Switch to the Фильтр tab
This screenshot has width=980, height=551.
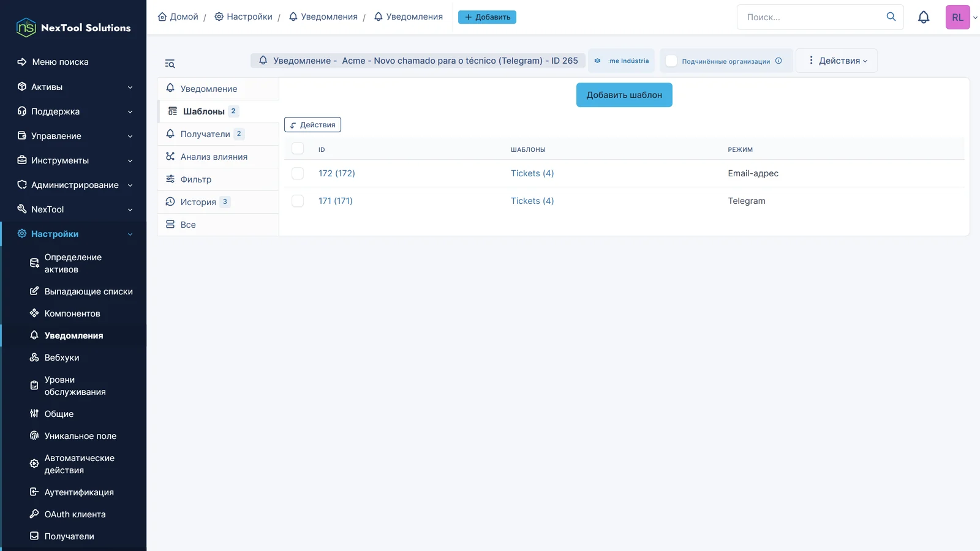point(218,179)
